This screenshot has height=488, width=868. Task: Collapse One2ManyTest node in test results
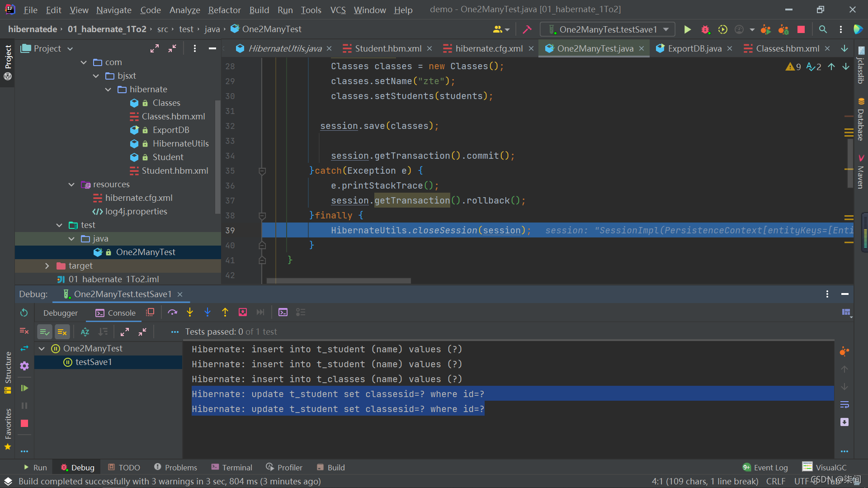pyautogui.click(x=42, y=349)
